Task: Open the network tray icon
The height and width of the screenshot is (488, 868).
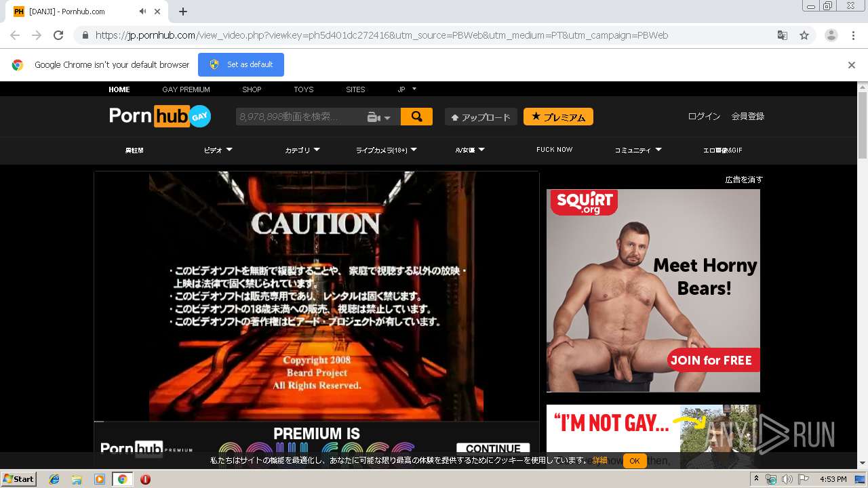Action: coord(770,479)
